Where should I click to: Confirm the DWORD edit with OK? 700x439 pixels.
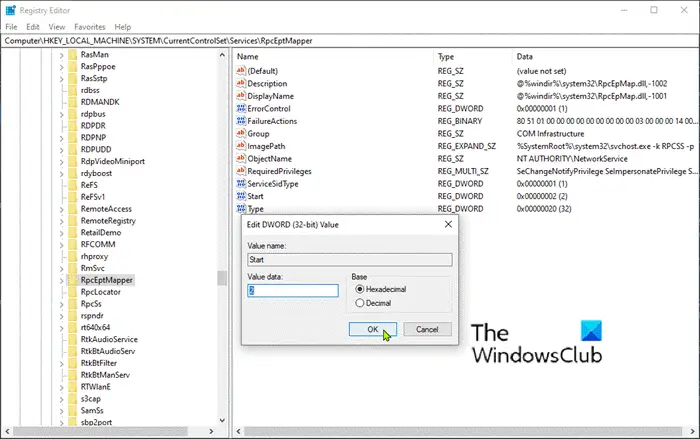tap(373, 329)
